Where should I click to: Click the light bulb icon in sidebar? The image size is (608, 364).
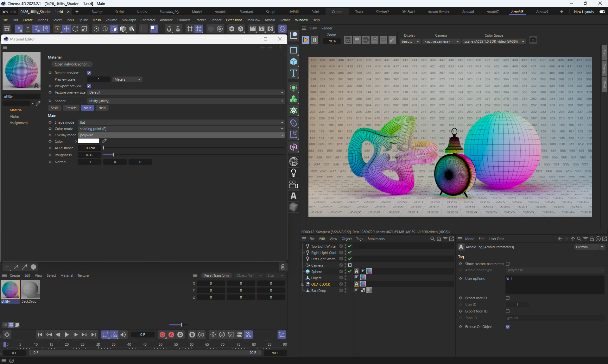294,173
